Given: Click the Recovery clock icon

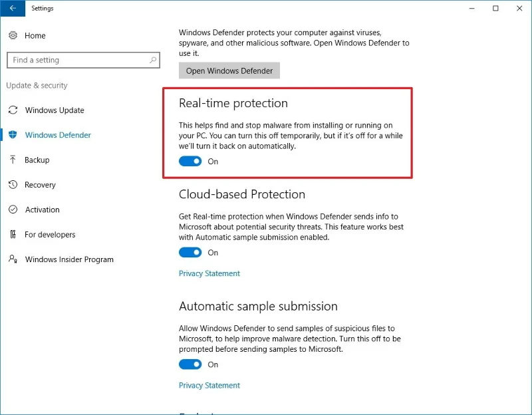Looking at the screenshot, I should click(x=11, y=184).
